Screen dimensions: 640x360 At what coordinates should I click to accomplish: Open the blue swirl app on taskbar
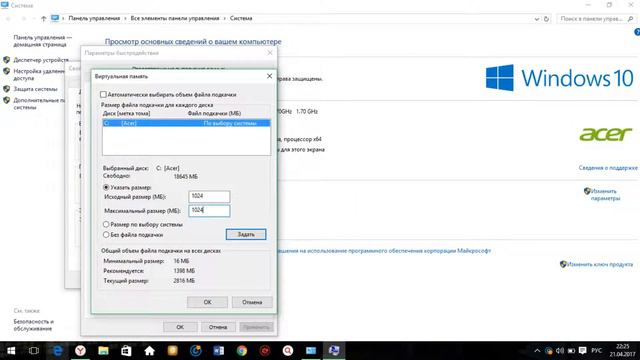coord(196,351)
